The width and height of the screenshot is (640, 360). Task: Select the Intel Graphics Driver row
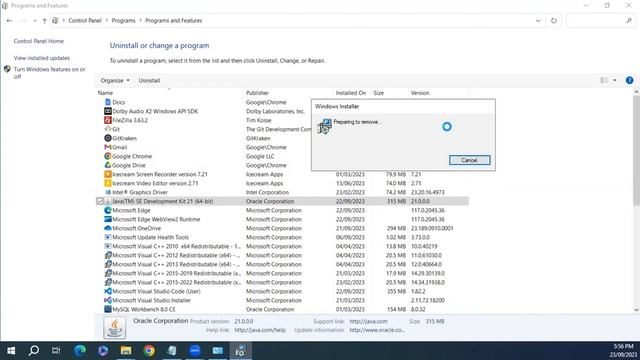click(x=282, y=192)
